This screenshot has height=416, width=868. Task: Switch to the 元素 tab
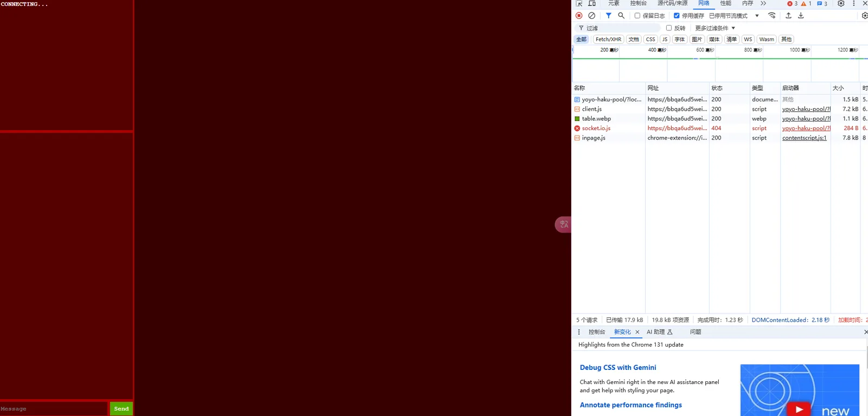614,3
